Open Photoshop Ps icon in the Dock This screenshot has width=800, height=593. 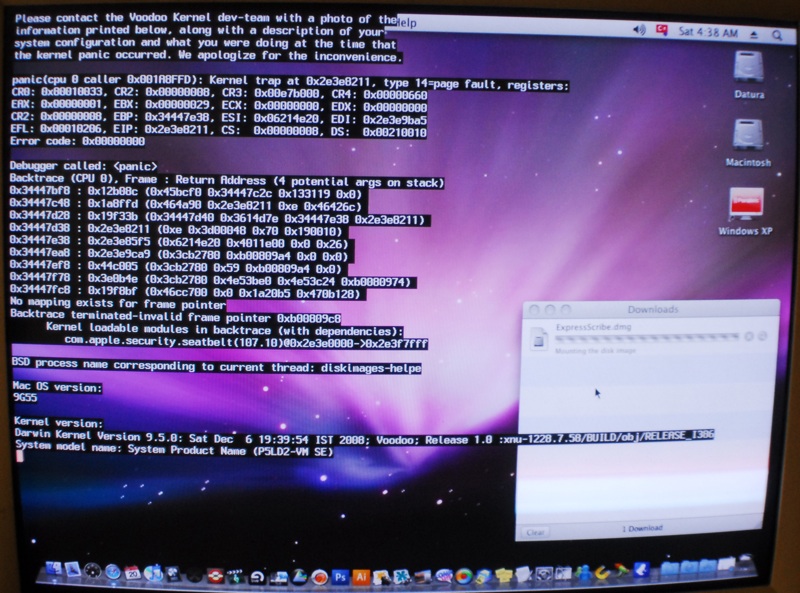(340, 577)
